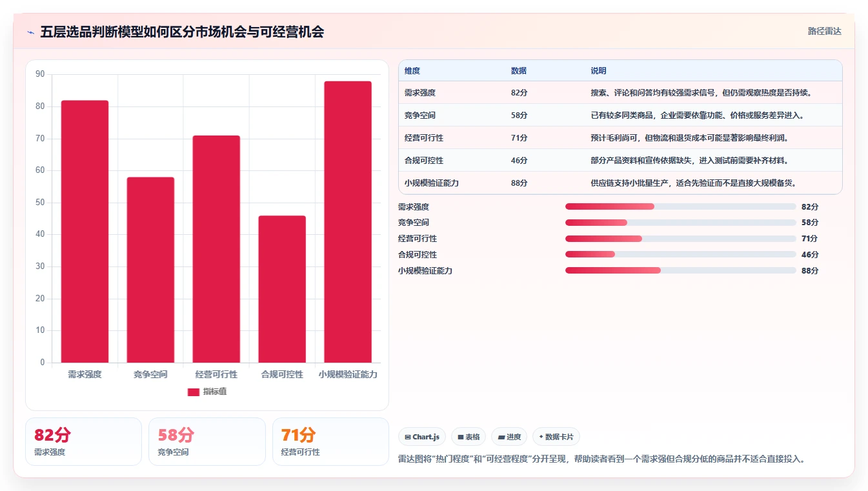The height and width of the screenshot is (491, 868).
Task: Click the 需求强度 axis label under the chart
Action: click(85, 374)
